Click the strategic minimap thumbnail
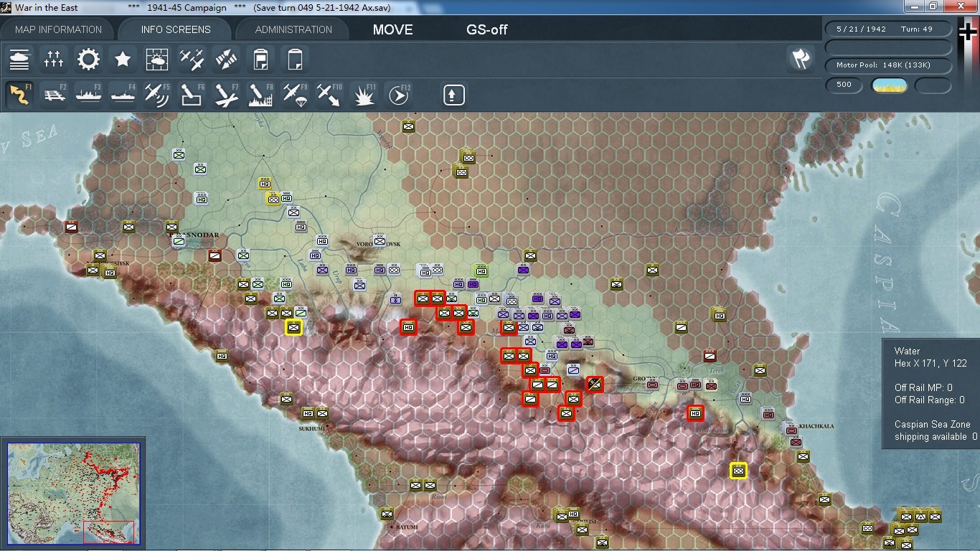 [x=74, y=493]
